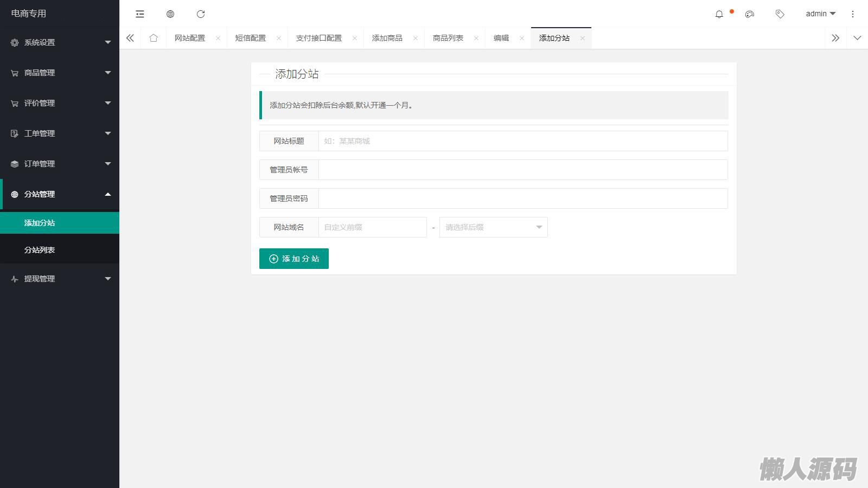Focus the 网站标题 input field
868x488 pixels.
point(522,141)
